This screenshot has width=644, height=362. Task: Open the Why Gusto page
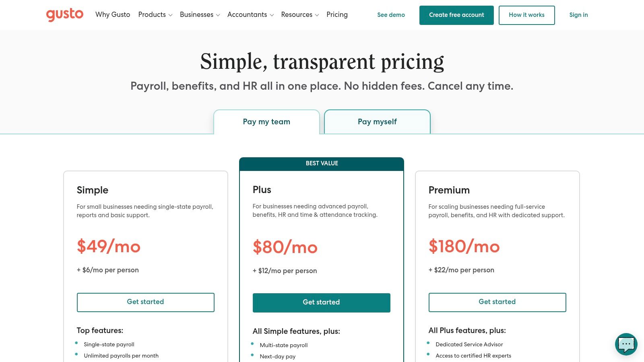tap(113, 14)
